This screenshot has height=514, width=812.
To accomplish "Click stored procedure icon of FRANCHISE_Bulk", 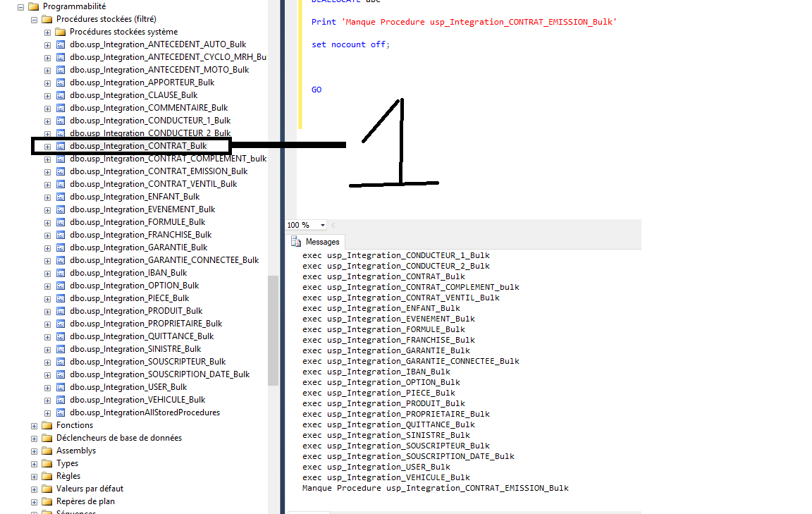I will coord(61,235).
